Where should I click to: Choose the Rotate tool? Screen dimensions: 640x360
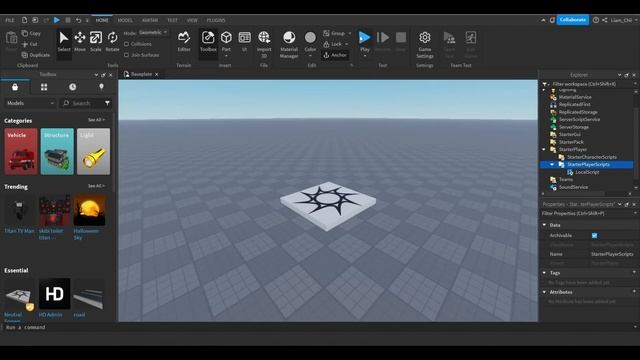coord(112,41)
